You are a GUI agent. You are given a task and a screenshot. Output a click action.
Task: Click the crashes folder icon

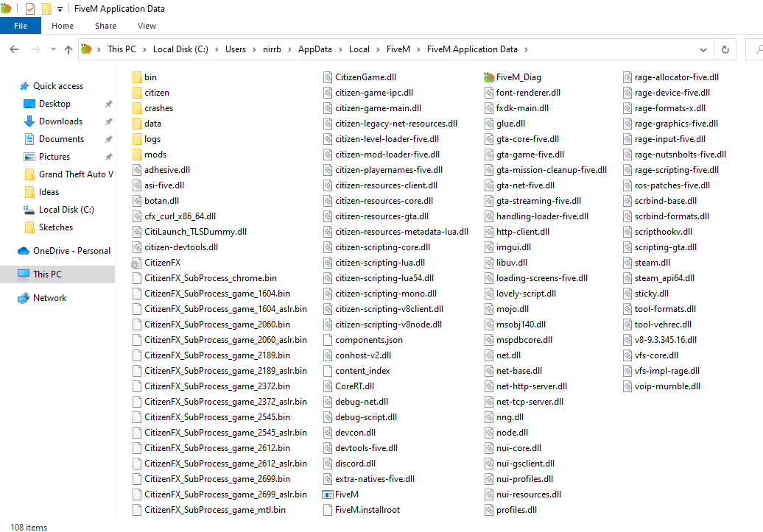pyautogui.click(x=137, y=108)
